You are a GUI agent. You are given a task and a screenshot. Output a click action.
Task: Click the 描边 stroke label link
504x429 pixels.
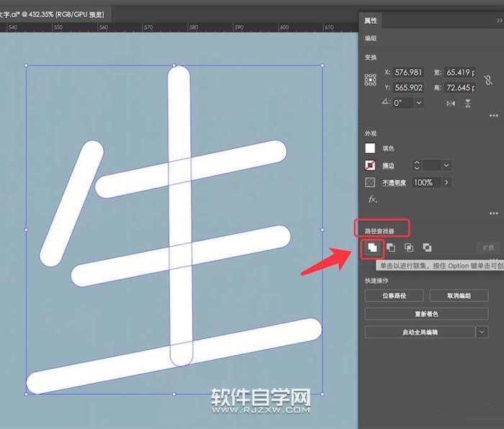coord(388,166)
